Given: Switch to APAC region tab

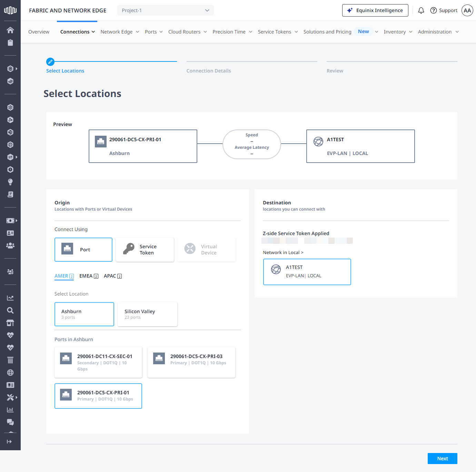Looking at the screenshot, I should (113, 276).
